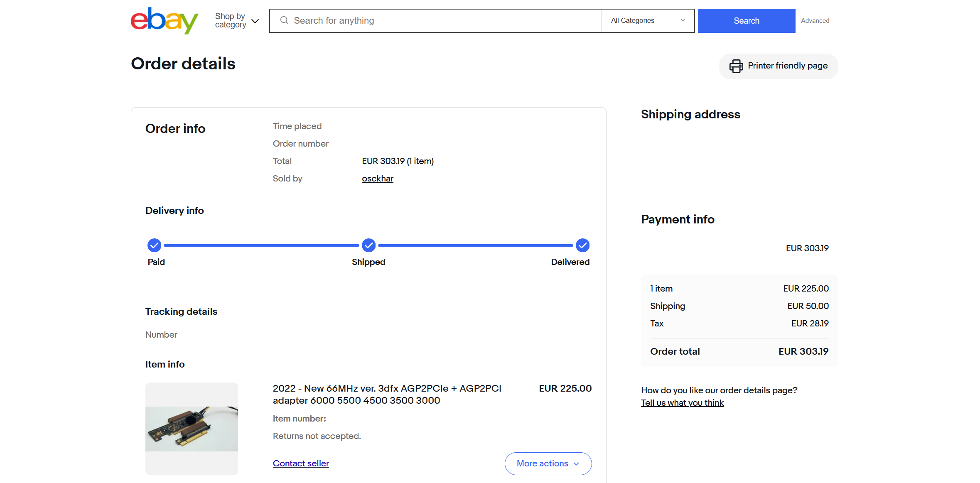Open the adapter item thumbnail
The height and width of the screenshot is (483, 980).
click(x=192, y=429)
